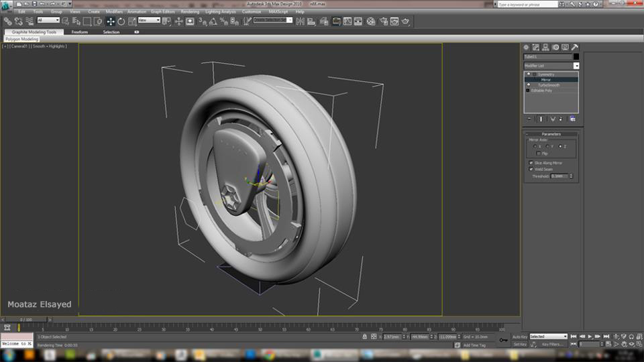Select Z mirror axis radio button
Viewport: 644px width, 362px height.
(x=560, y=147)
